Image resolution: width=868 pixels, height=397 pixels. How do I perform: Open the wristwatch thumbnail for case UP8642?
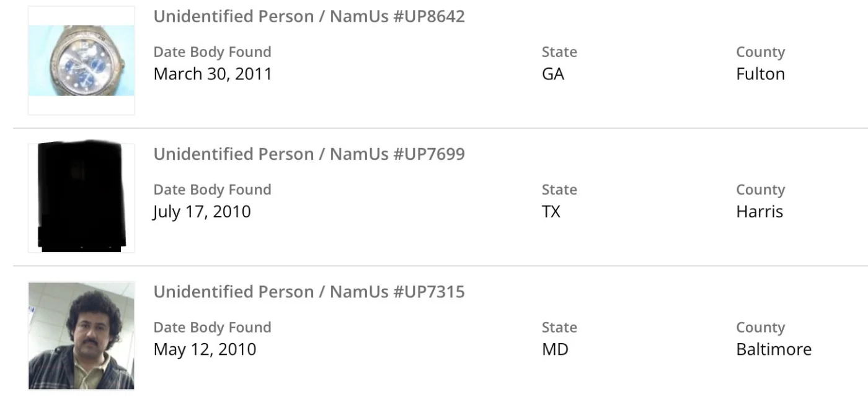pos(81,61)
